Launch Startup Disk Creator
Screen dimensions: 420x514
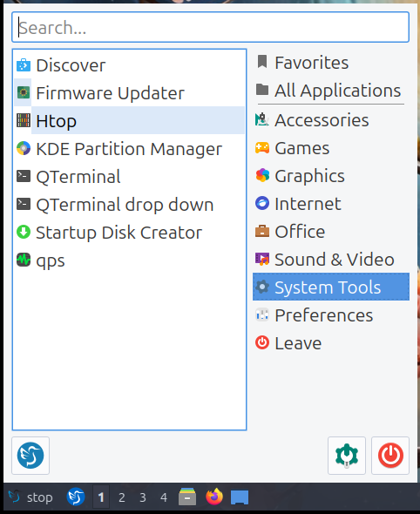129,232
